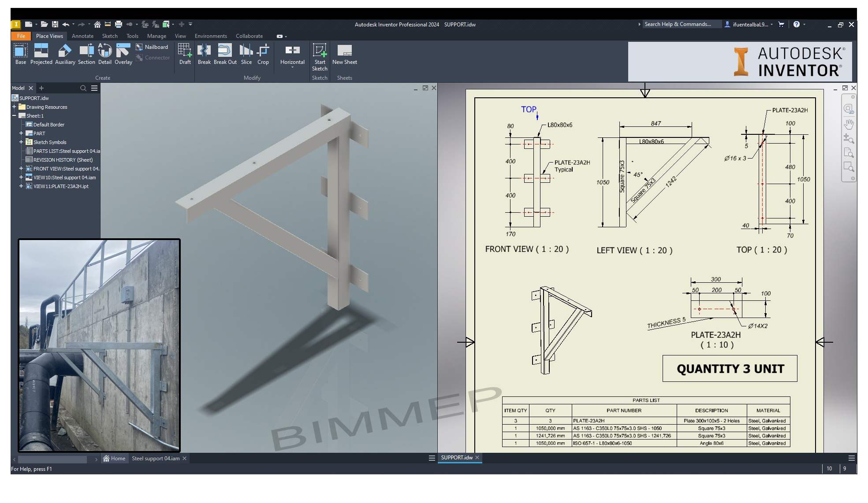Image resolution: width=868 pixels, height=503 pixels.
Task: Click the model browser search icon
Action: pos(83,88)
